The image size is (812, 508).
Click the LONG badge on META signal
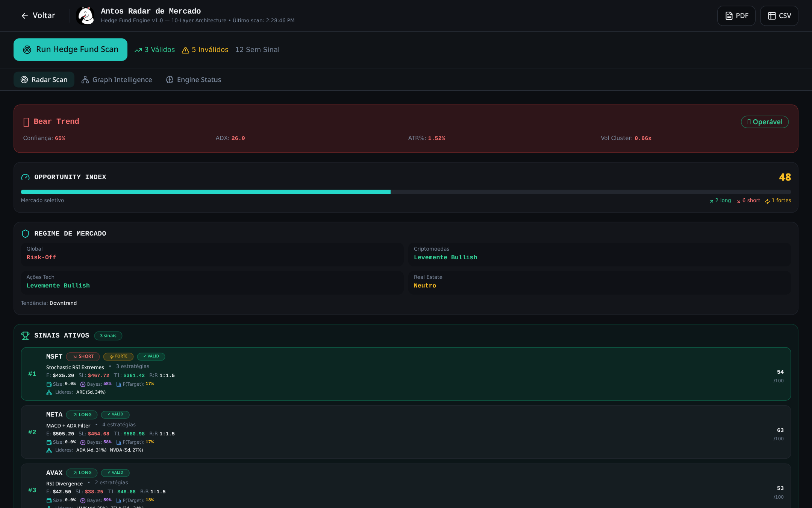click(82, 415)
